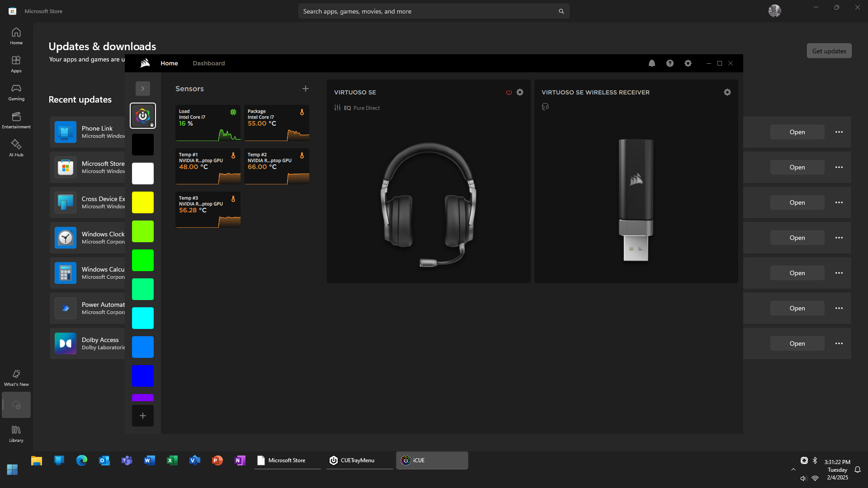Click the Corsair sails logo in iCUE

[145, 63]
